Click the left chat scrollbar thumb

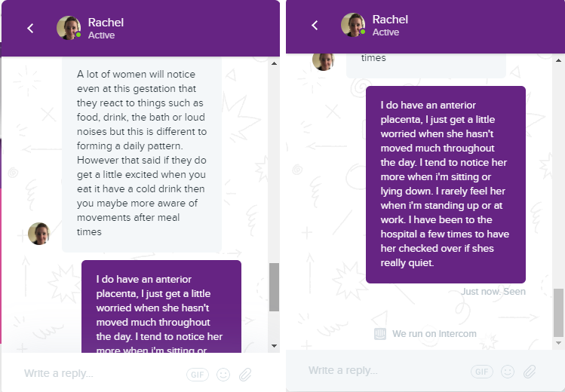pyautogui.click(x=275, y=286)
